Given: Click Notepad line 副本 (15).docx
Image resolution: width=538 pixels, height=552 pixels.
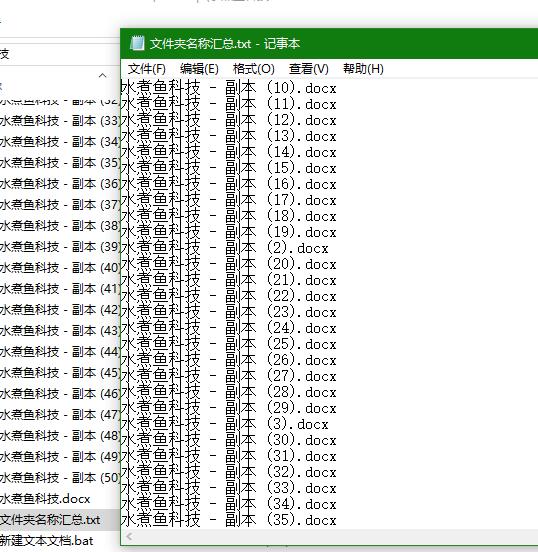Looking at the screenshot, I should pos(229,168).
